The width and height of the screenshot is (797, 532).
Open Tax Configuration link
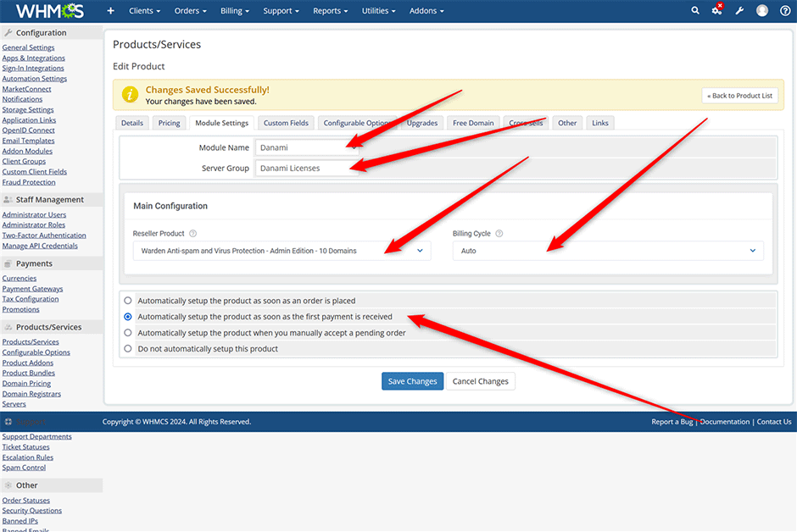pos(31,299)
